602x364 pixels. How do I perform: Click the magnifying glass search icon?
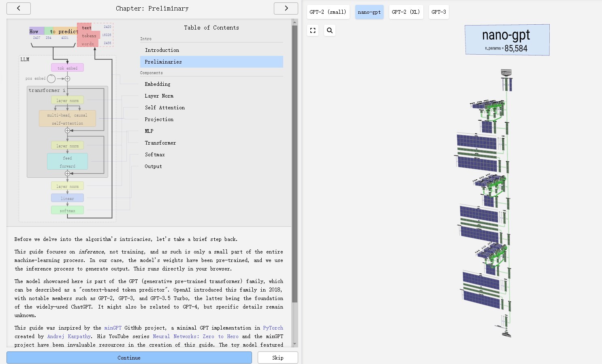330,30
